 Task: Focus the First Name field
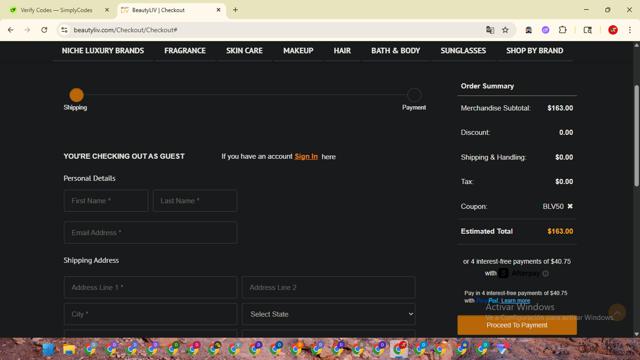click(x=106, y=200)
